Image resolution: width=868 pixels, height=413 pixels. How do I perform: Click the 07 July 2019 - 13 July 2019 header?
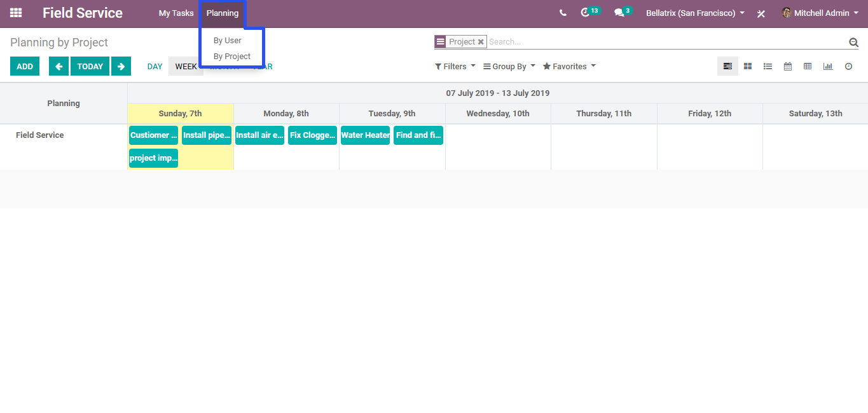(x=498, y=93)
